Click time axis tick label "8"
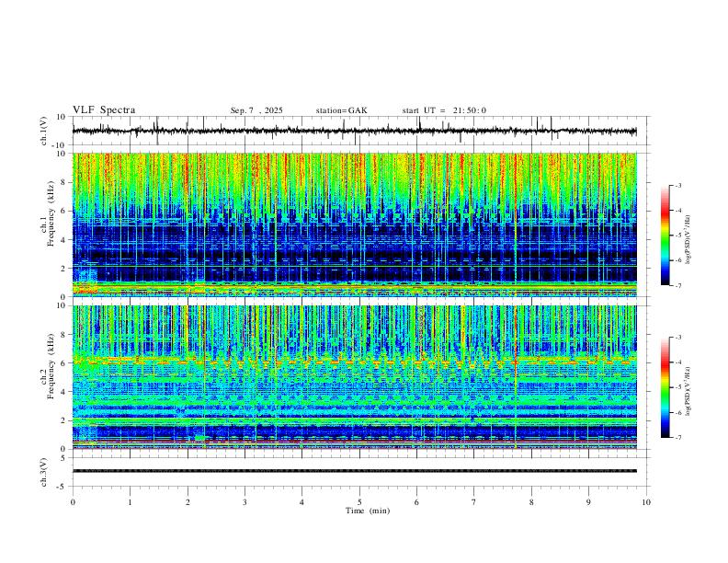Screen dimensions: 728x563 pos(531,502)
